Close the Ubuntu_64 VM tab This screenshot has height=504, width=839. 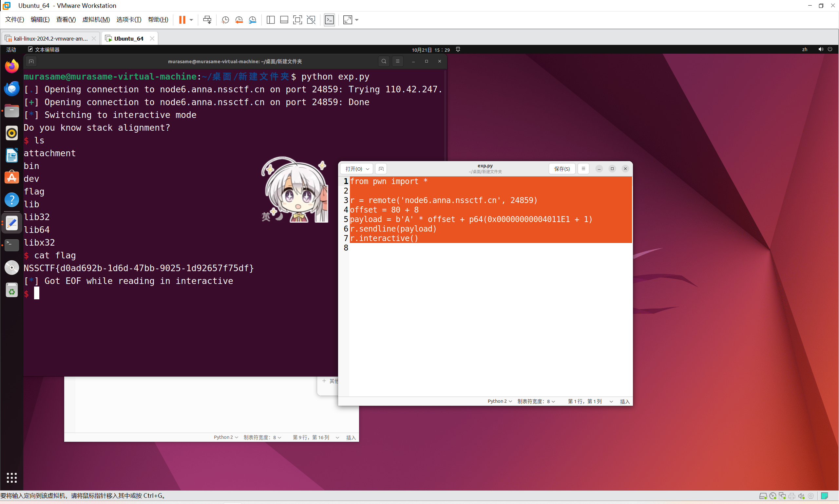coord(152,38)
